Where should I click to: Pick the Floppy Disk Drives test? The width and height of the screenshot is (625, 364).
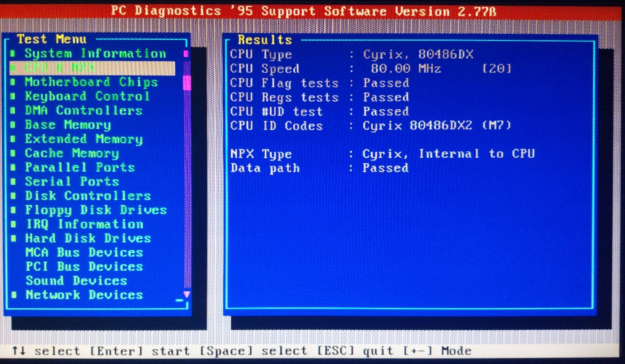[x=96, y=210]
